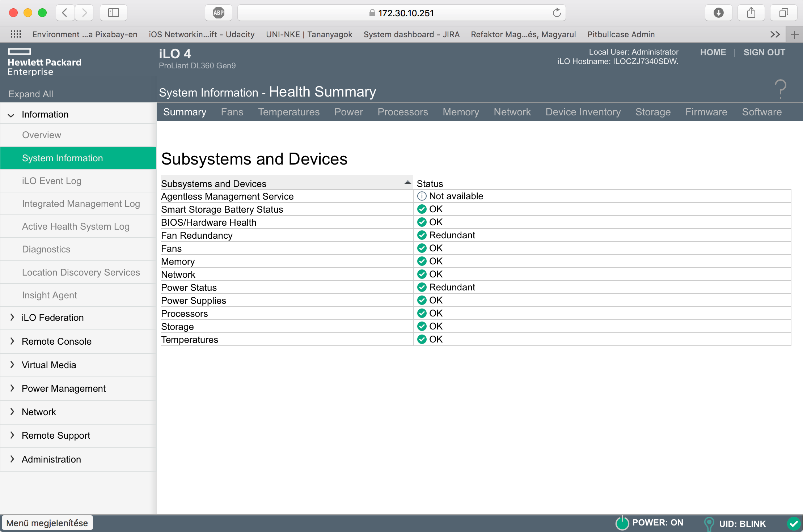The image size is (803, 532).
Task: Switch to the Memory tab
Action: pos(461,112)
